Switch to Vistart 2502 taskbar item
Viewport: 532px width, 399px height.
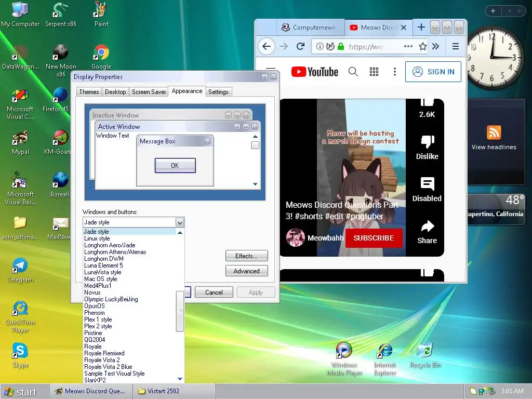(x=173, y=391)
